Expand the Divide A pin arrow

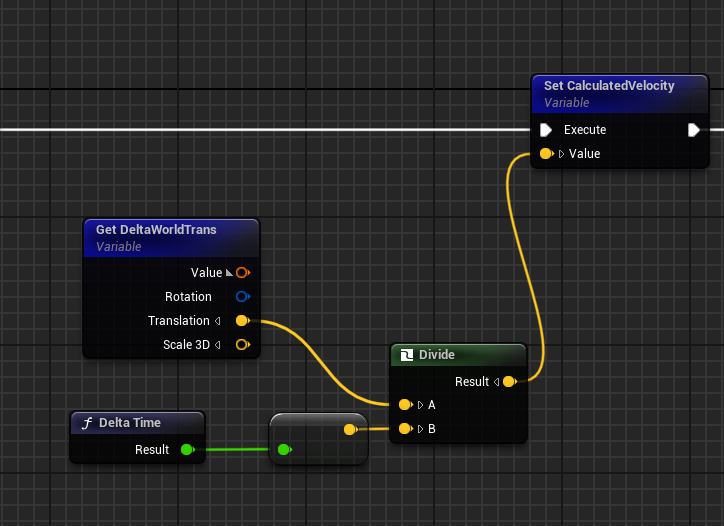(x=420, y=405)
